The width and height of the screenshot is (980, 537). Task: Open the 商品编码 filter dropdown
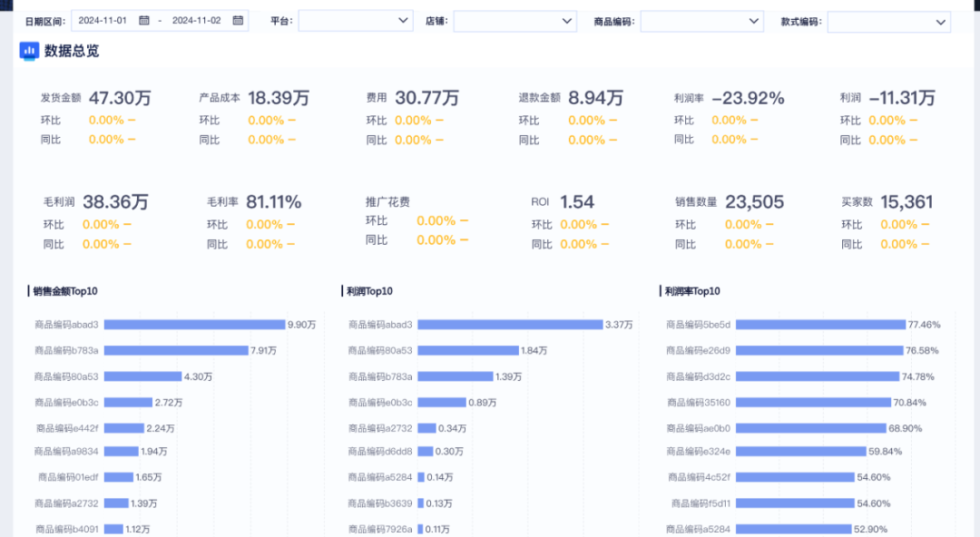(701, 20)
